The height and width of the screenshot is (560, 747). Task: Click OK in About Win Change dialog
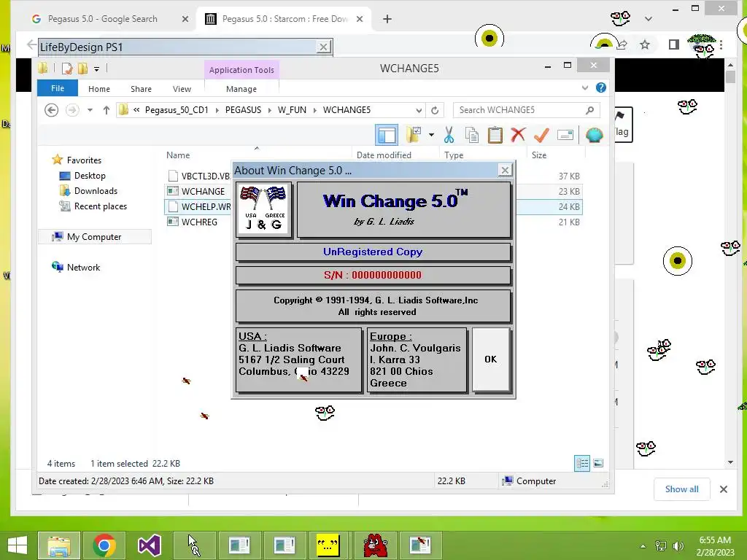coord(491,359)
